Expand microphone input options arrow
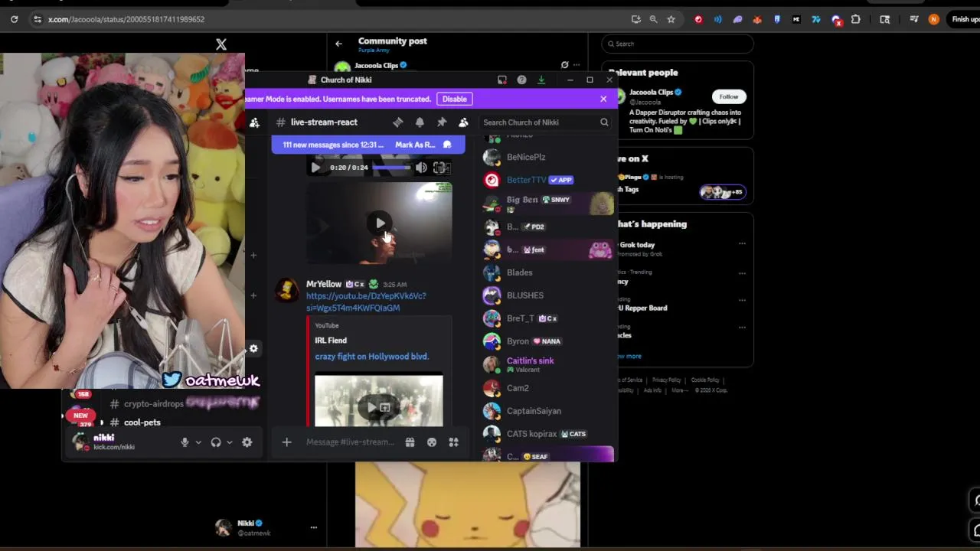 (198, 442)
